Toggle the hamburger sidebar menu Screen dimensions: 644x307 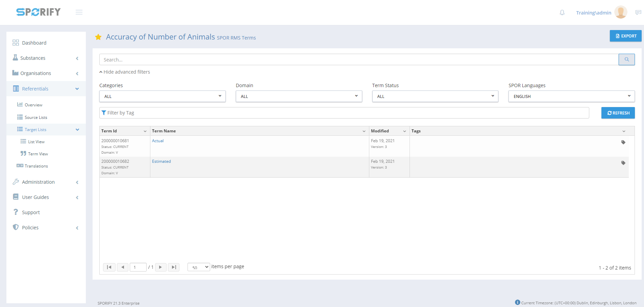(79, 12)
